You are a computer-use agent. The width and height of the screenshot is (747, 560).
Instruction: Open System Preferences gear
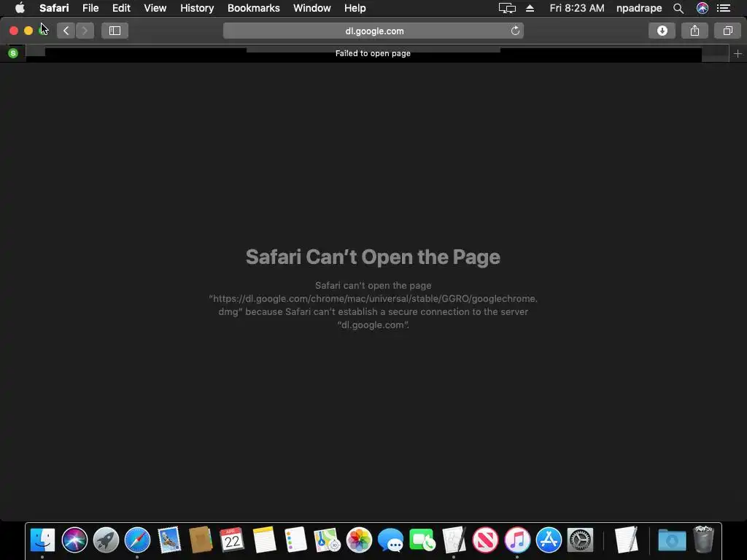(580, 540)
